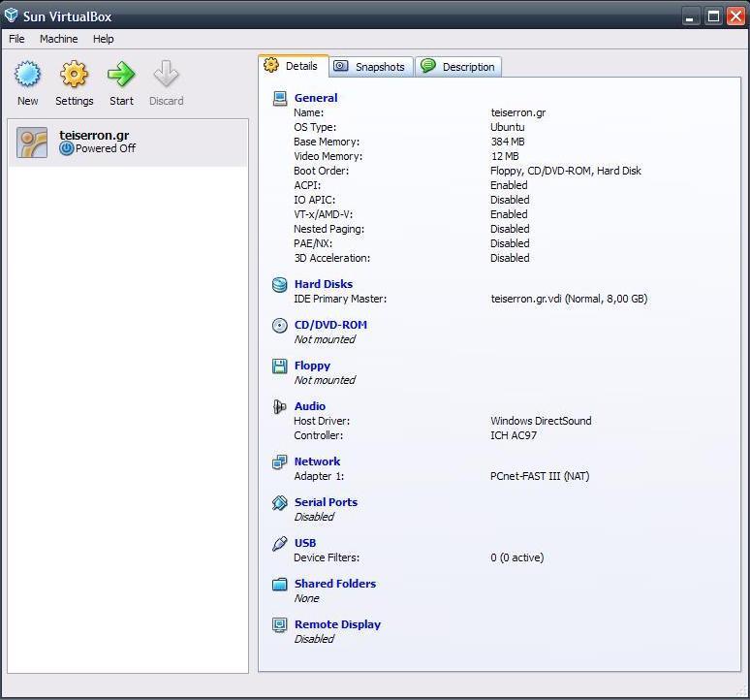Open the Machine menu
This screenshot has height=700, width=750.
[58, 39]
